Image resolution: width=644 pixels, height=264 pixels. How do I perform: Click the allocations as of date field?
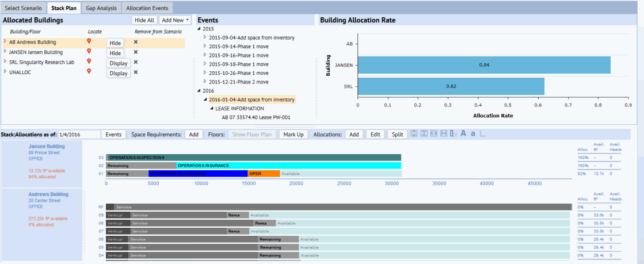point(79,134)
